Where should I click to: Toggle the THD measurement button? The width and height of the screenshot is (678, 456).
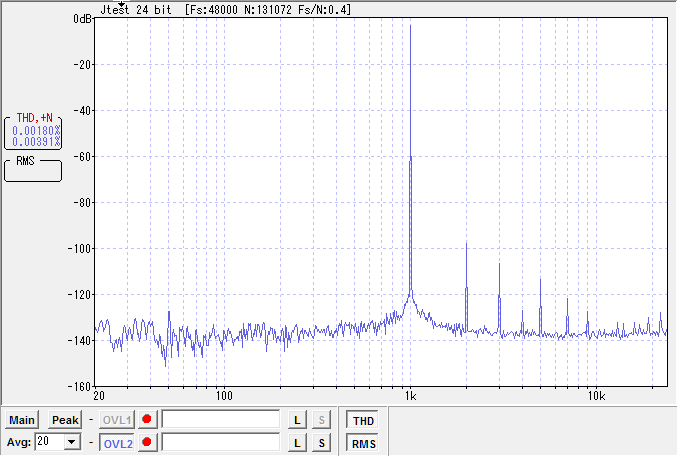point(363,421)
